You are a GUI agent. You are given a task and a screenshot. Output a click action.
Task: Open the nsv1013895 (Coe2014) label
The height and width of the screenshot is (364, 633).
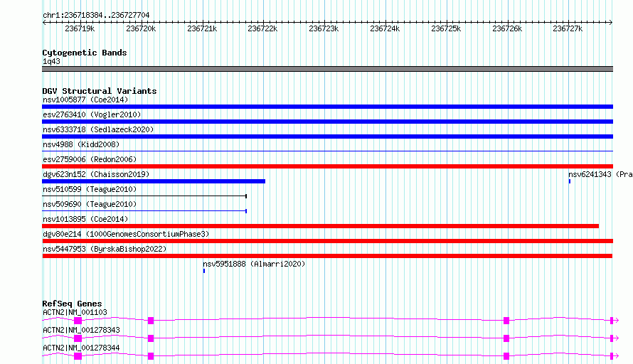pyautogui.click(x=85, y=219)
